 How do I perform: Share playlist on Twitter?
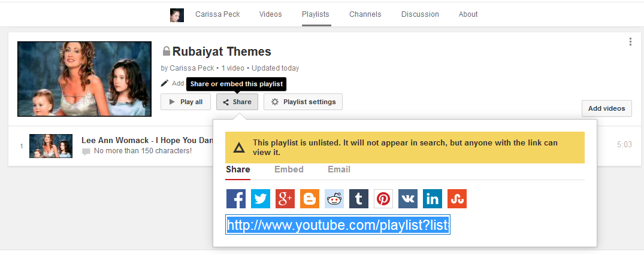coord(261,199)
